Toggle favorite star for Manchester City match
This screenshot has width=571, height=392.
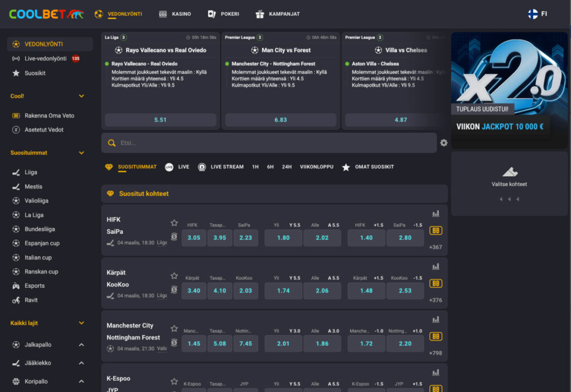coord(174,329)
